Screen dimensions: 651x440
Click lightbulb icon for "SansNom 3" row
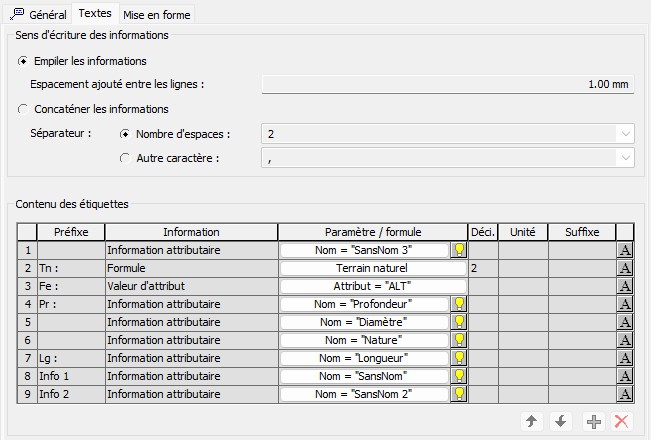(x=459, y=250)
